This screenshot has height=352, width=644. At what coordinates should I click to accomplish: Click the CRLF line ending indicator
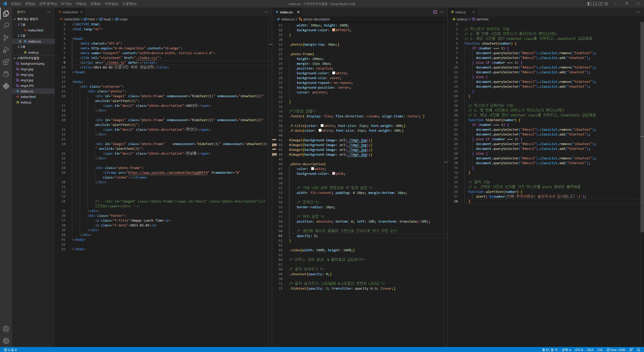pos(590,350)
